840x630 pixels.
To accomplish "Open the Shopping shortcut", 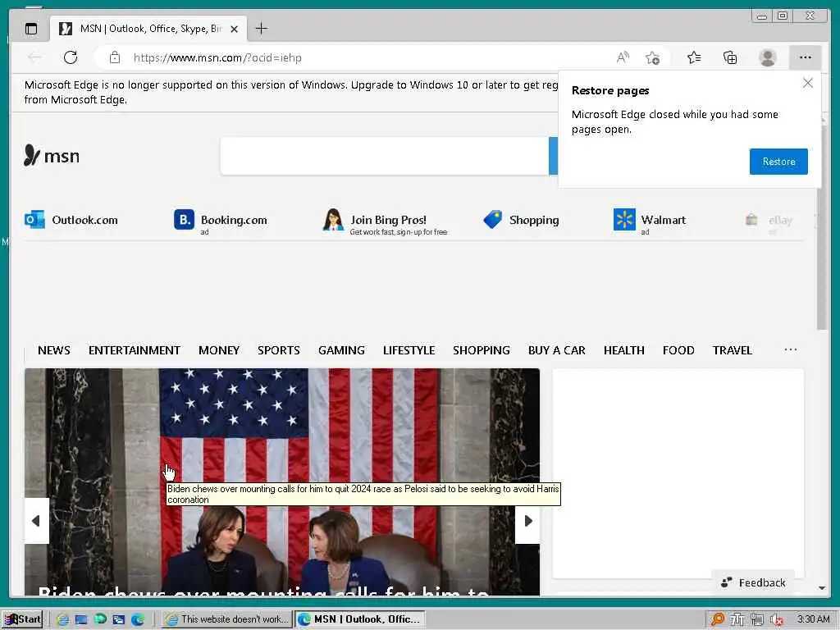I will click(521, 220).
